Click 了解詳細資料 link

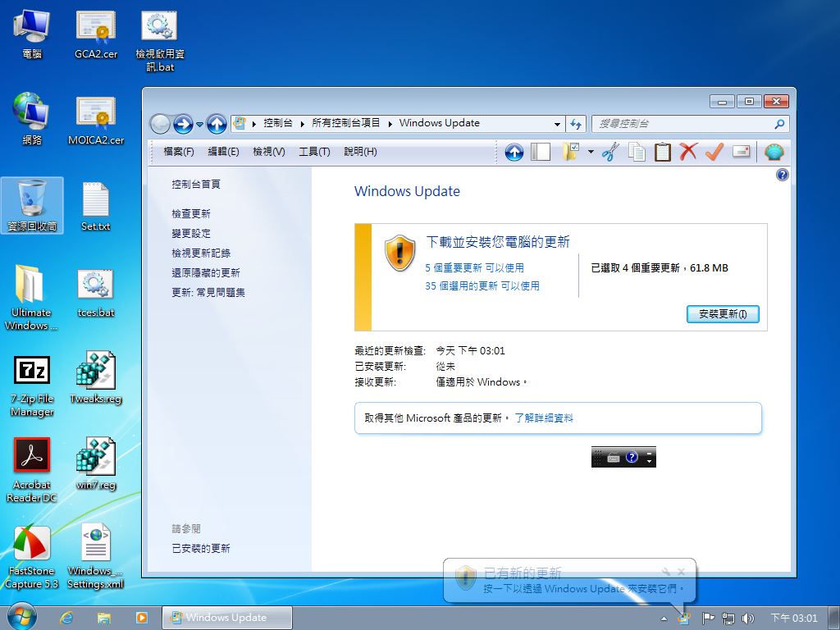click(x=544, y=418)
